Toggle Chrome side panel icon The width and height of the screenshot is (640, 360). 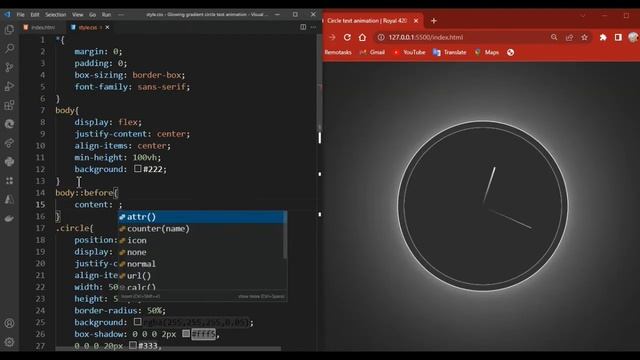tap(618, 37)
